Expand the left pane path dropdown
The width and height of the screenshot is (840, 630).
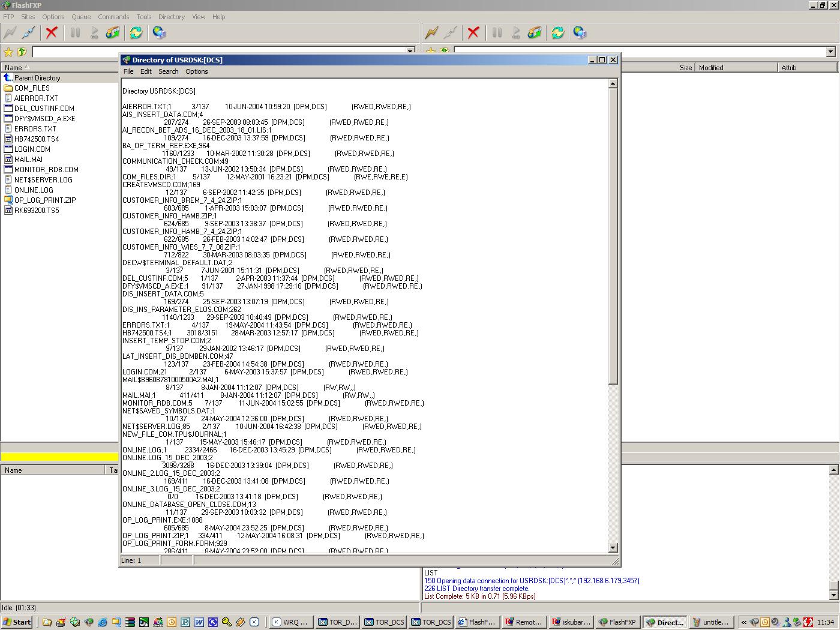coord(410,52)
